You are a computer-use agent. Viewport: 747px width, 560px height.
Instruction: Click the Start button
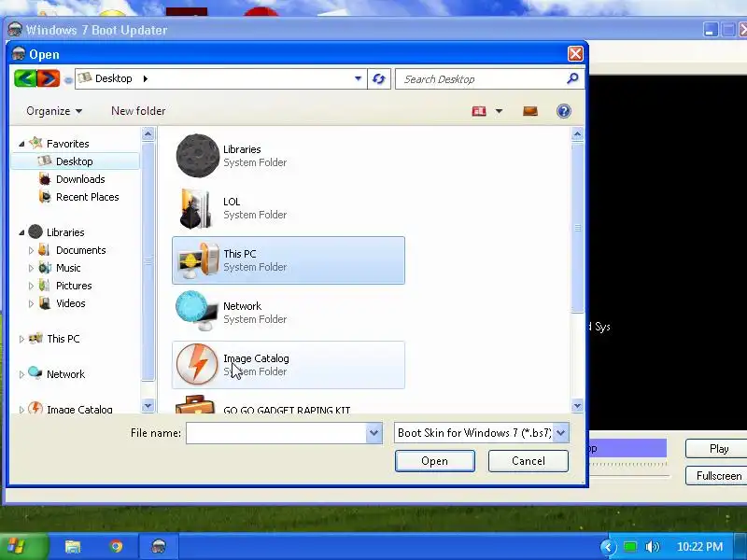click(x=24, y=546)
